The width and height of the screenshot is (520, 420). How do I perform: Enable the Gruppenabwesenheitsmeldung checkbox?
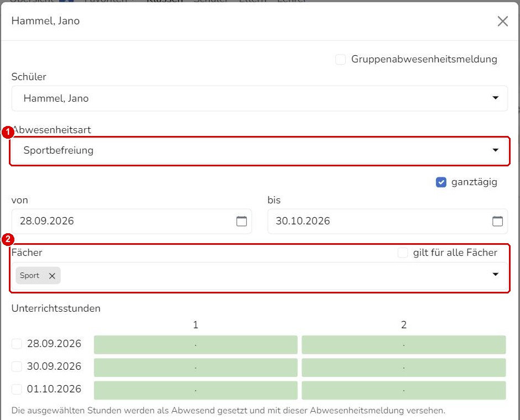click(340, 60)
